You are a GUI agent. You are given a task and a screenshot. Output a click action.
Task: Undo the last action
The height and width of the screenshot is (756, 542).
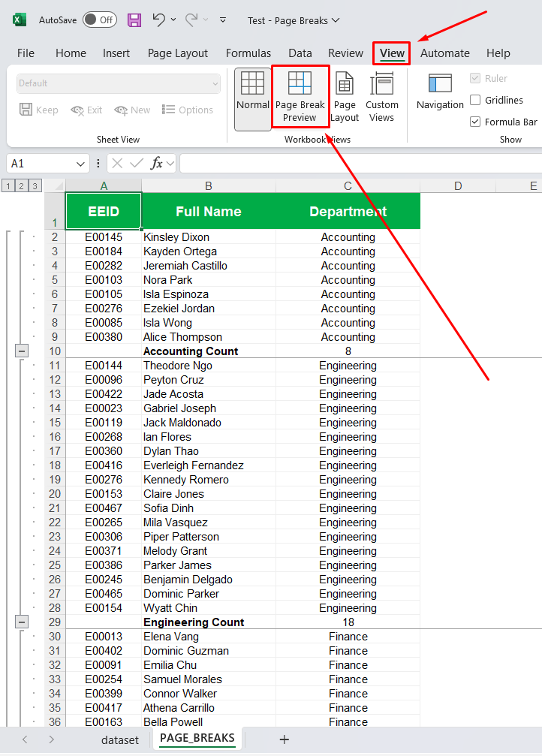point(158,20)
